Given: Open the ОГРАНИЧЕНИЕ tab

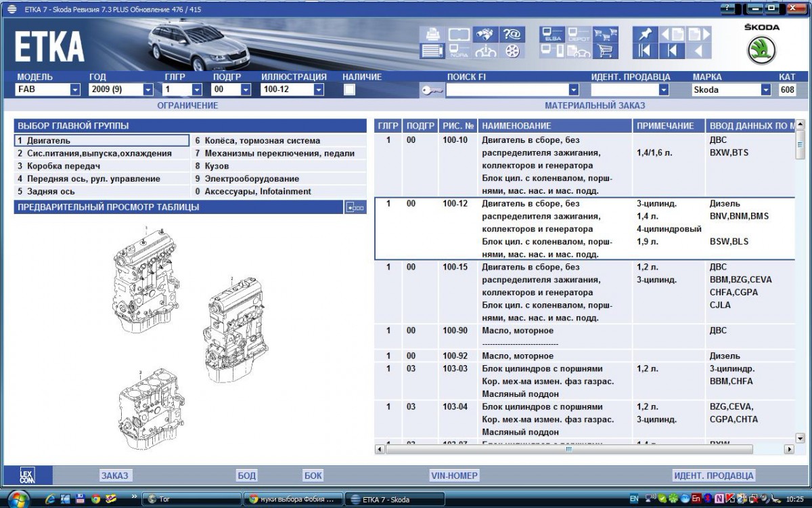Looking at the screenshot, I should 187,106.
